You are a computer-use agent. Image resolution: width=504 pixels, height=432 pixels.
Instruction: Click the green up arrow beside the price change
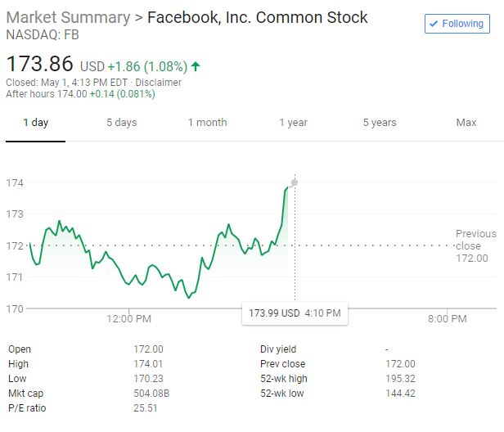pyautogui.click(x=197, y=65)
